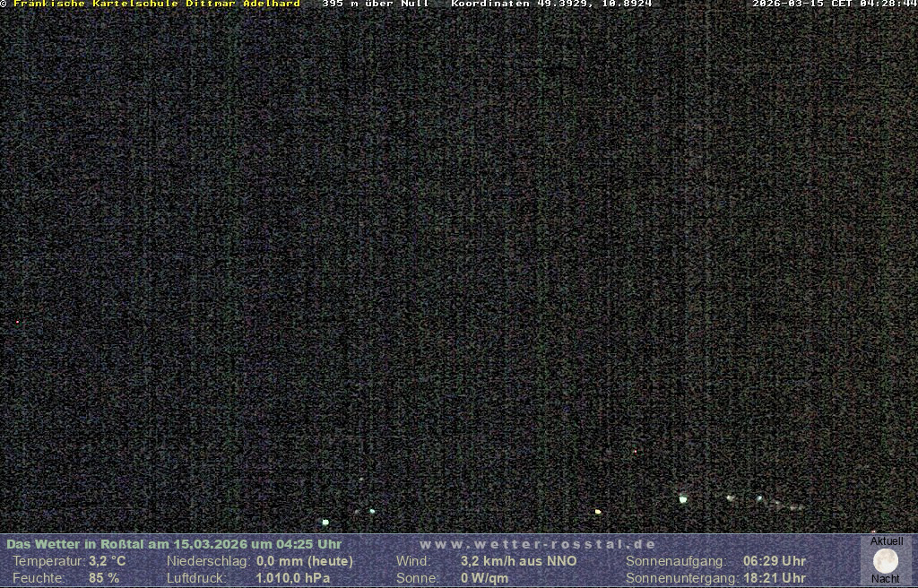The height and width of the screenshot is (588, 918).
Task: Click the Sonnenaufgang time 06:29 Uhr
Action: 774,561
